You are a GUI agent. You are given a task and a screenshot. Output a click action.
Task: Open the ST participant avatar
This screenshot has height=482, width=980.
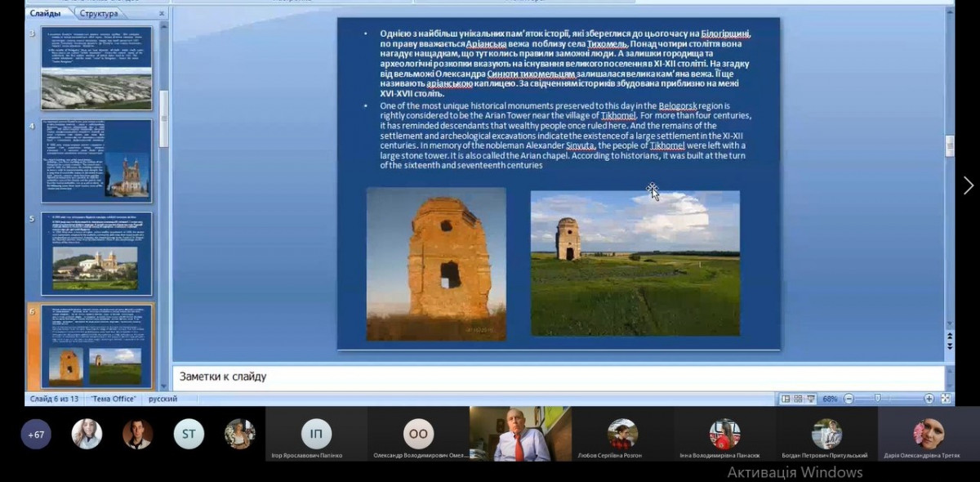click(x=189, y=434)
